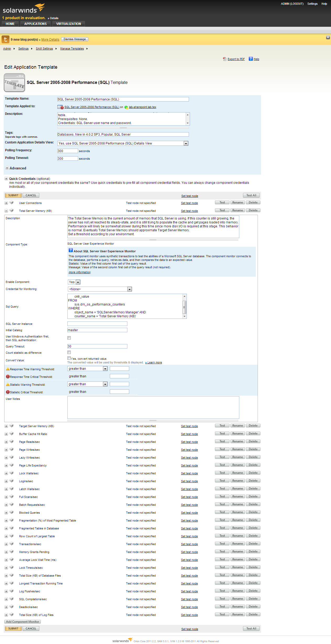Viewport: 331px width, 644px height.
Task: Click ADMIN (LOGOUT) link
Action: point(292,4)
